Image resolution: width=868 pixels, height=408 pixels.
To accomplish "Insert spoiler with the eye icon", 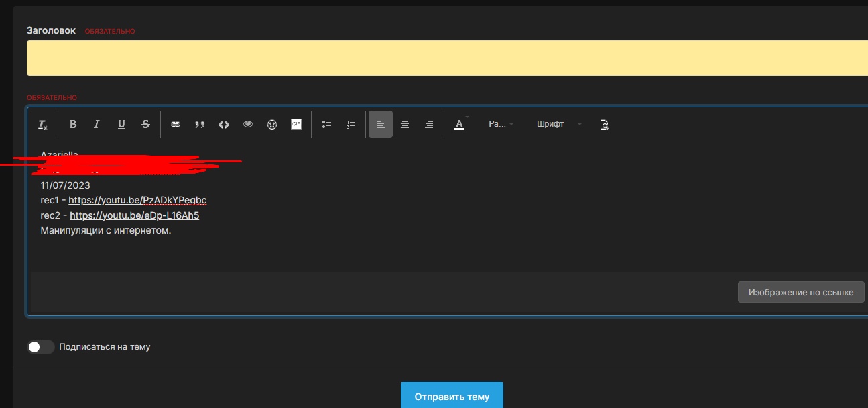I will [x=248, y=124].
